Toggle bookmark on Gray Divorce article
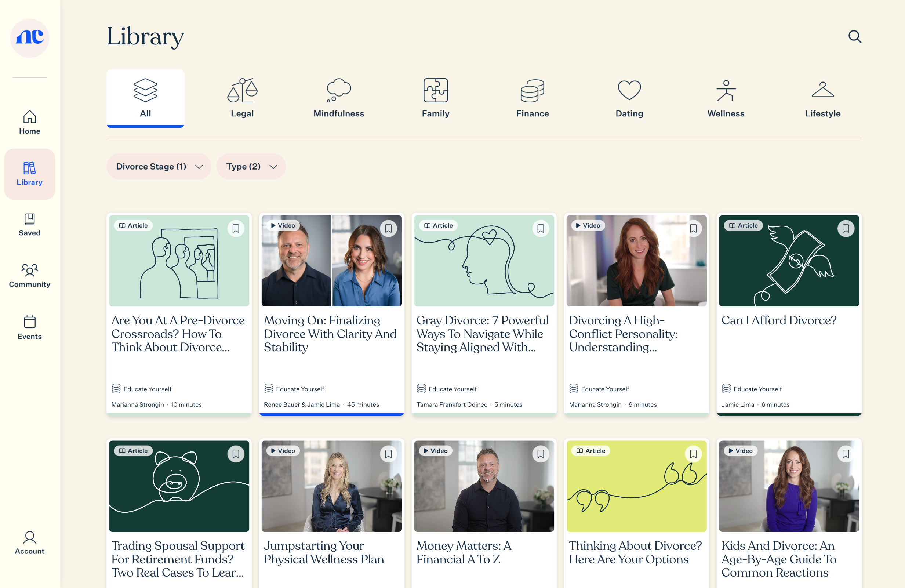This screenshot has height=588, width=905. [540, 229]
